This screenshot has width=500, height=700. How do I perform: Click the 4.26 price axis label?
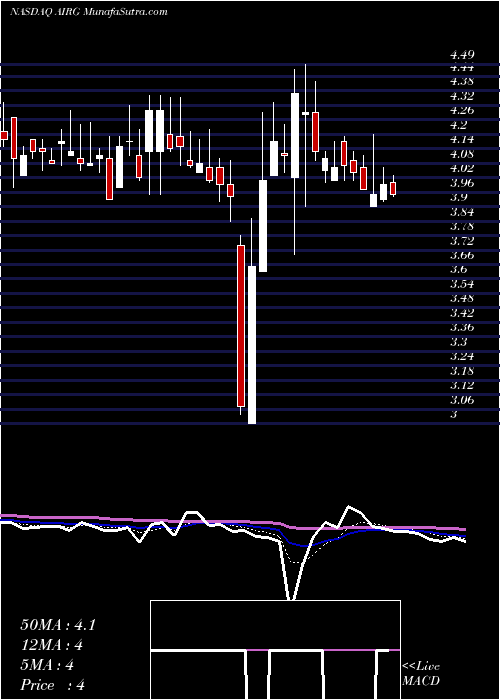click(x=462, y=110)
